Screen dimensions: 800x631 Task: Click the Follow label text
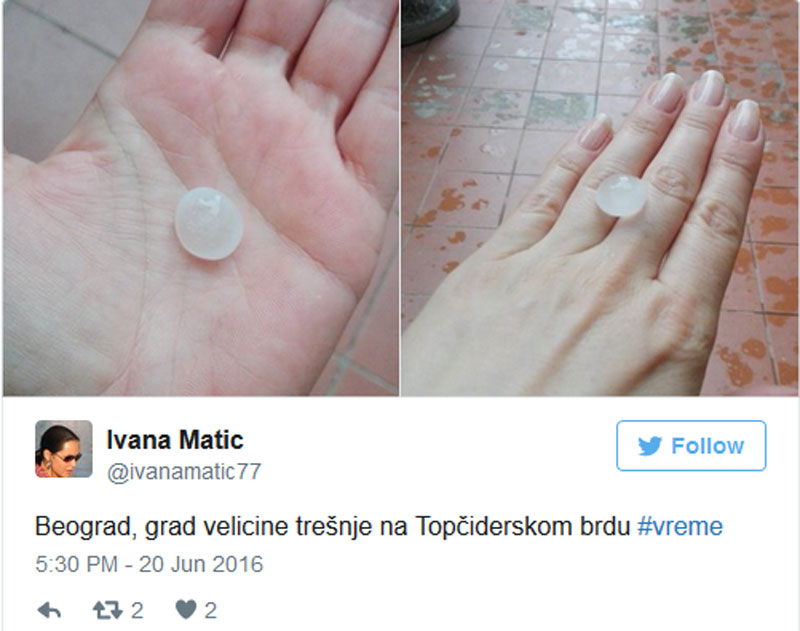coord(707,446)
